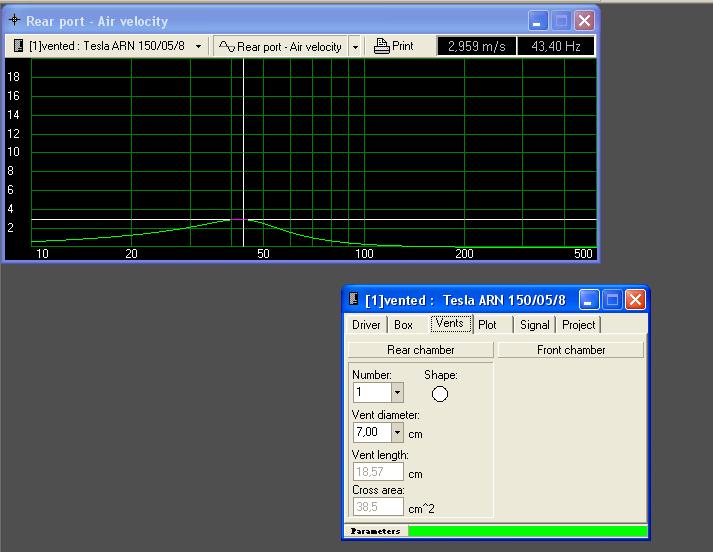This screenshot has height=552, width=713.
Task: Click the Rear chamber button
Action: (x=420, y=350)
